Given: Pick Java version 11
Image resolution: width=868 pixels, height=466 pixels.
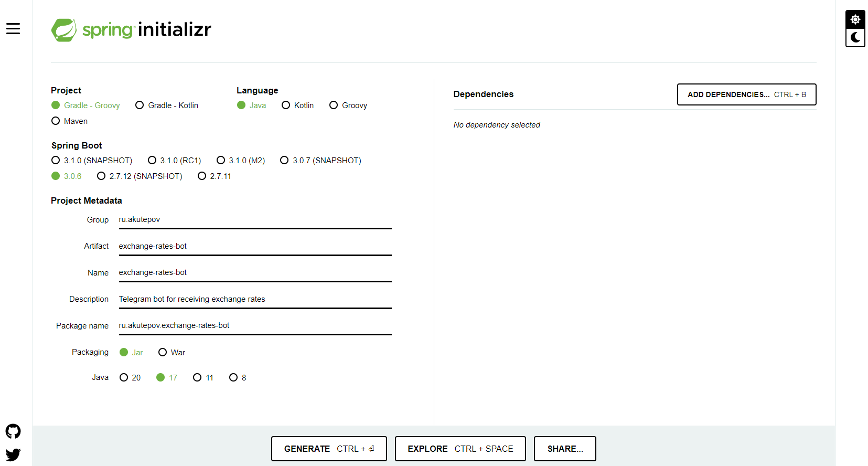Looking at the screenshot, I should click(203, 378).
